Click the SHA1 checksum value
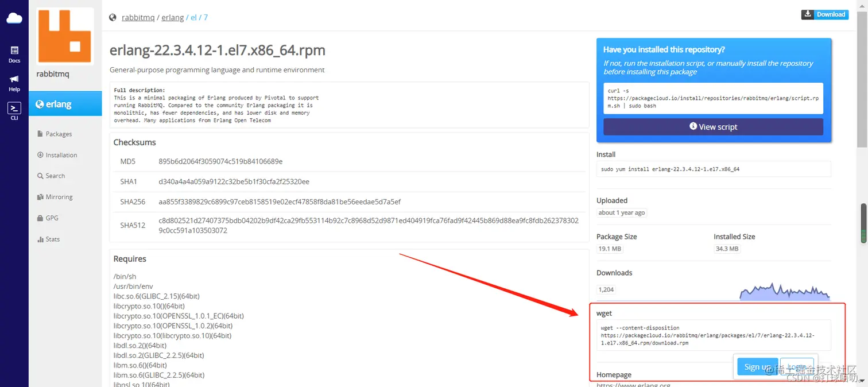 tap(234, 181)
